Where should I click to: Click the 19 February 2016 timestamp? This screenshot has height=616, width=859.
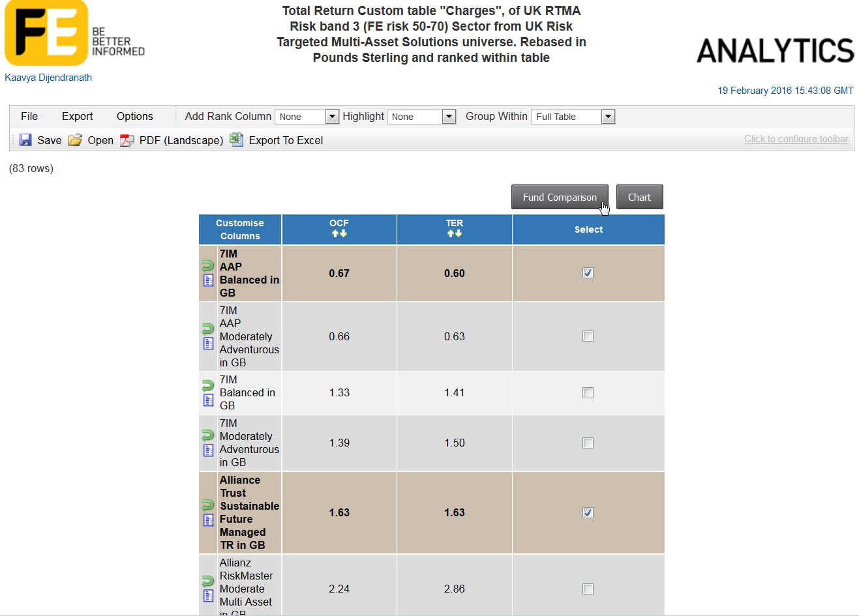785,91
